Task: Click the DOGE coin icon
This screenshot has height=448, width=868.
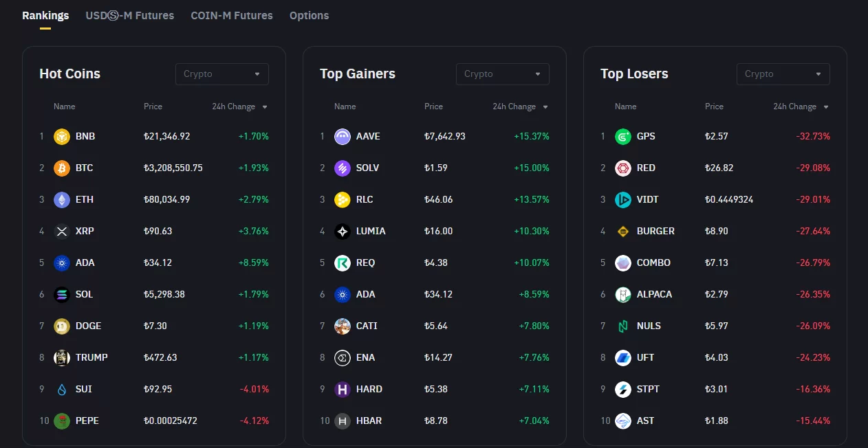Action: coord(62,326)
